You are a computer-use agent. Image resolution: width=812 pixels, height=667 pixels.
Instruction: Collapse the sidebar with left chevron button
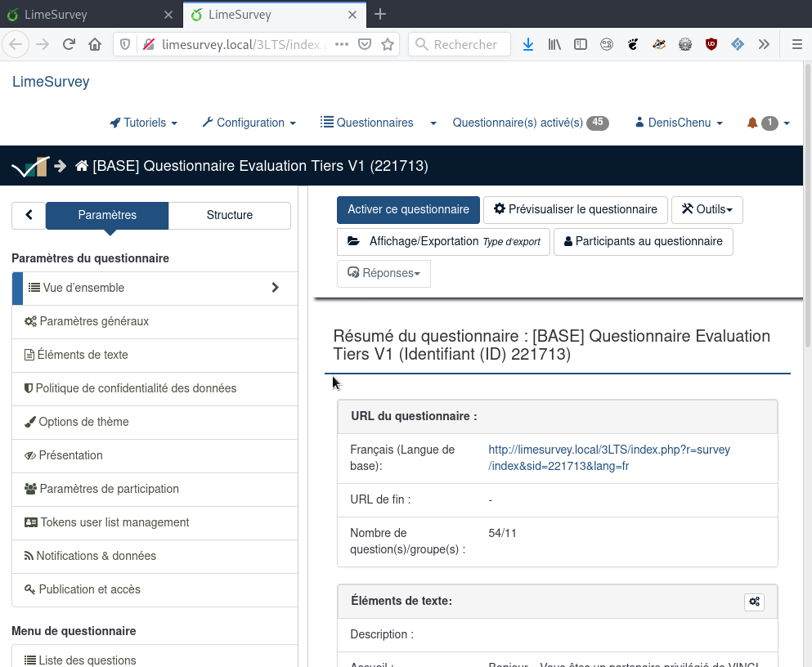pos(29,215)
